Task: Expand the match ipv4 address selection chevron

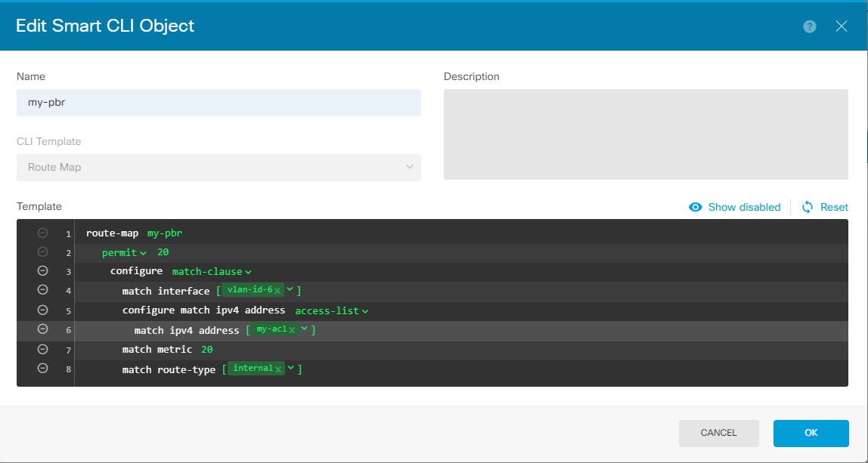Action: (305, 329)
